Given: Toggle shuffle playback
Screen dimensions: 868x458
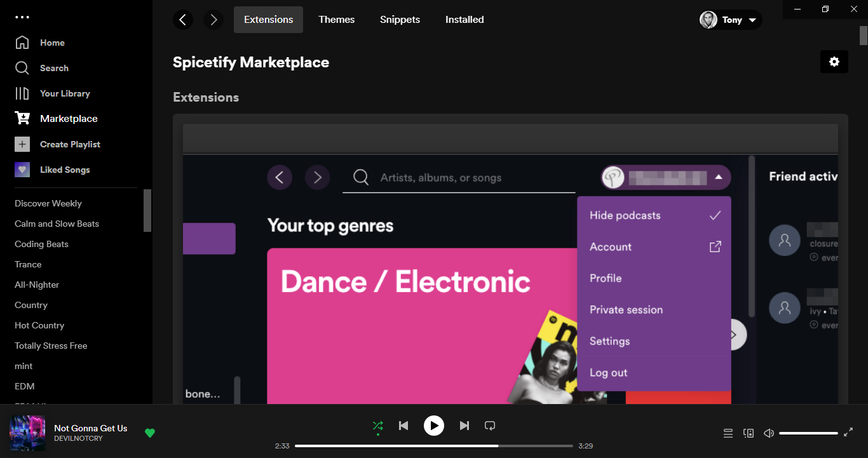Looking at the screenshot, I should click(x=377, y=426).
